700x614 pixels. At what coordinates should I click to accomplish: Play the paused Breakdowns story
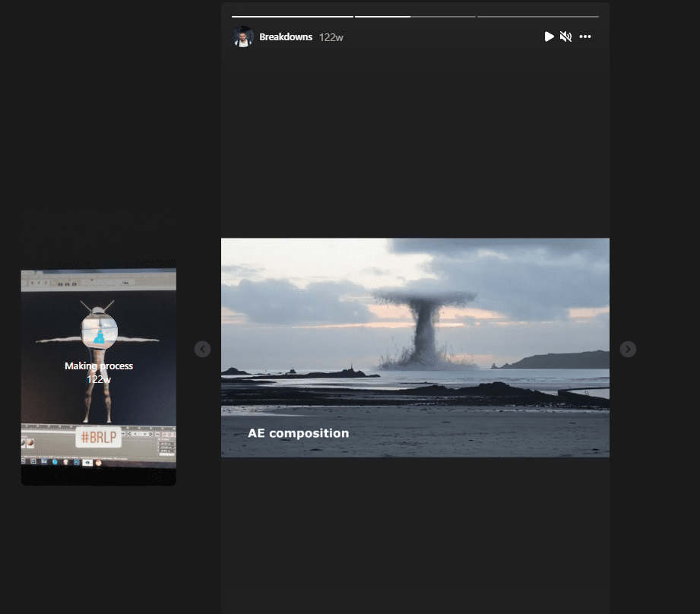[549, 36]
